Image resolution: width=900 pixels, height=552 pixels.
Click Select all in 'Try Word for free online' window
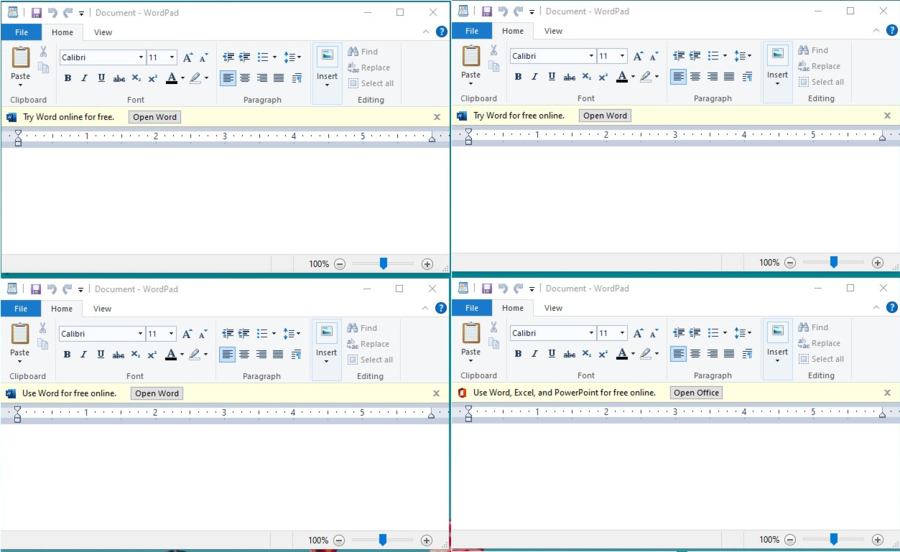tap(821, 82)
